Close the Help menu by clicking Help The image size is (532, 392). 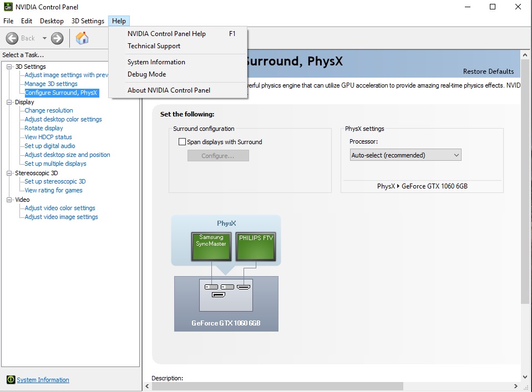click(x=119, y=21)
